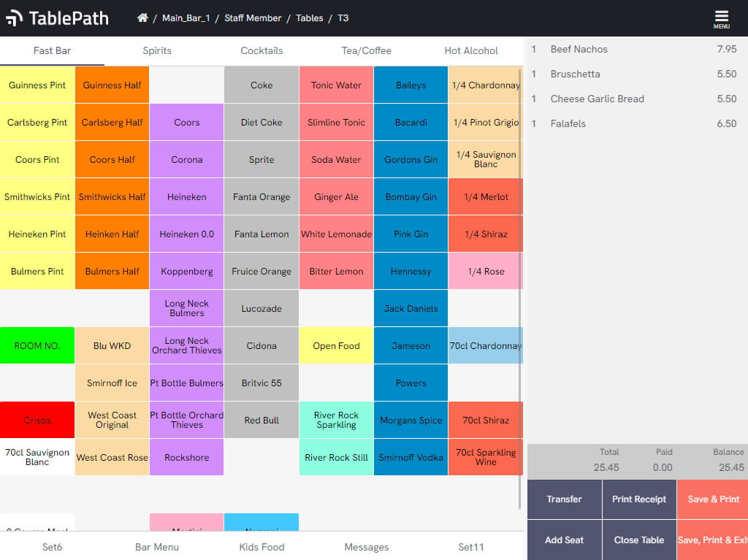Add a Red Bull
Screen dimensions: 748x560
[262, 420]
